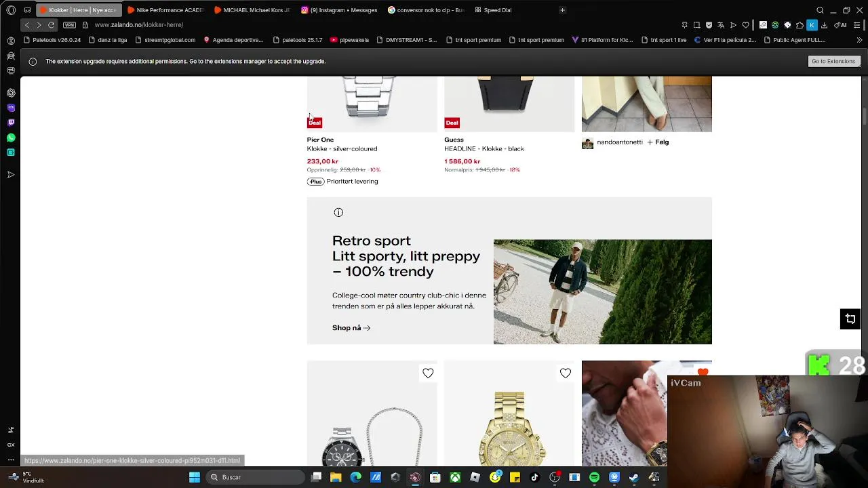Click the tab search magnifier icon
The image size is (868, 488).
[x=820, y=10]
